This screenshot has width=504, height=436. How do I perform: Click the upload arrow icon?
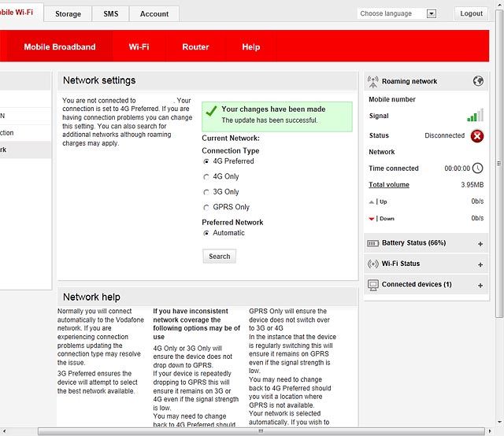(372, 201)
